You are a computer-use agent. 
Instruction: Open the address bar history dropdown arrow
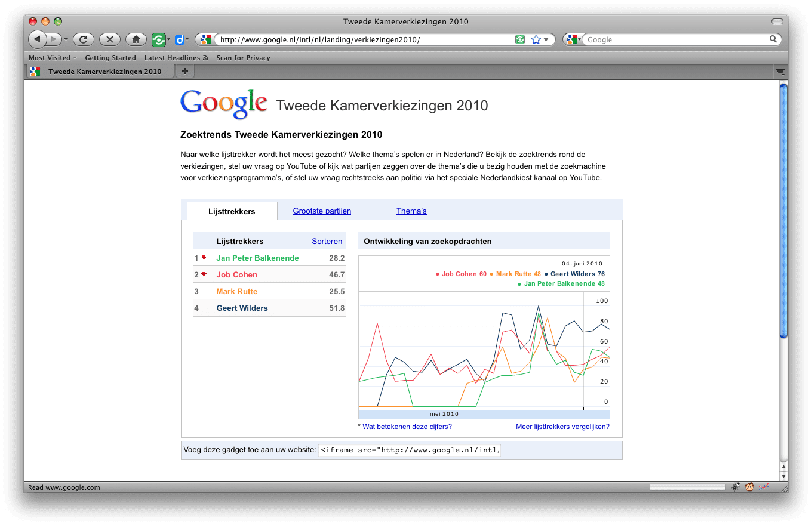pos(546,39)
